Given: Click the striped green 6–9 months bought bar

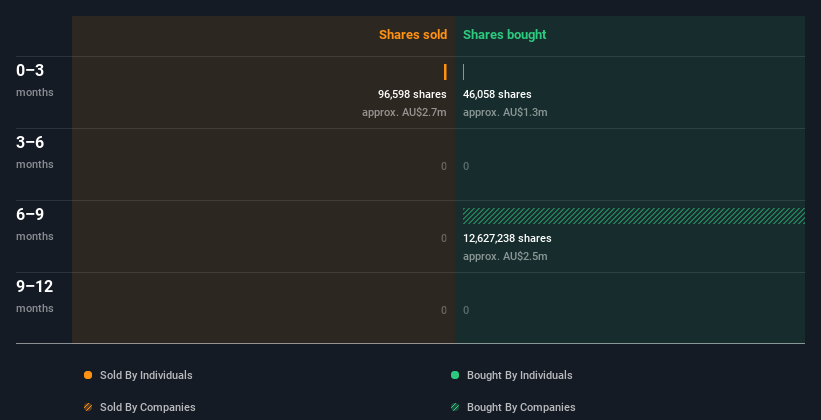Looking at the screenshot, I should click(634, 216).
